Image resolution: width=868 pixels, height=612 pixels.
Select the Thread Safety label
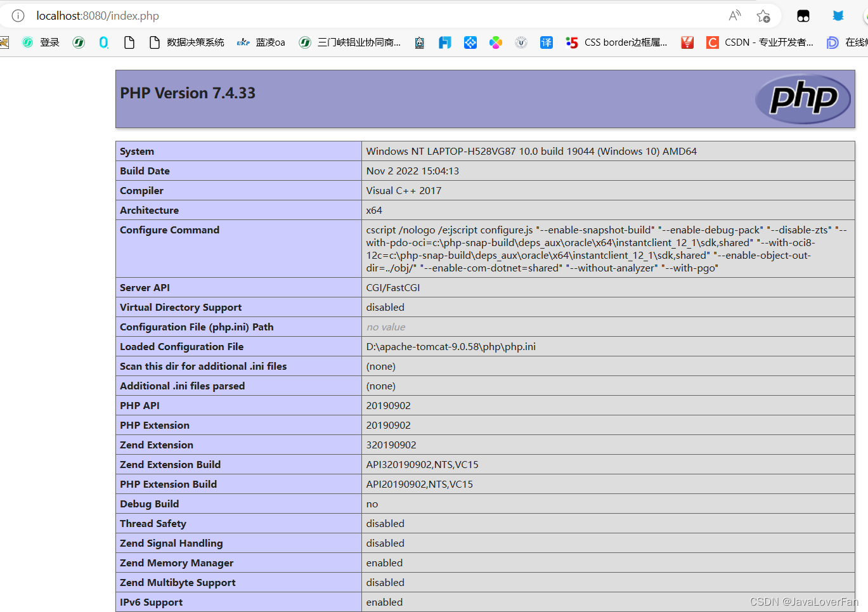coord(153,523)
